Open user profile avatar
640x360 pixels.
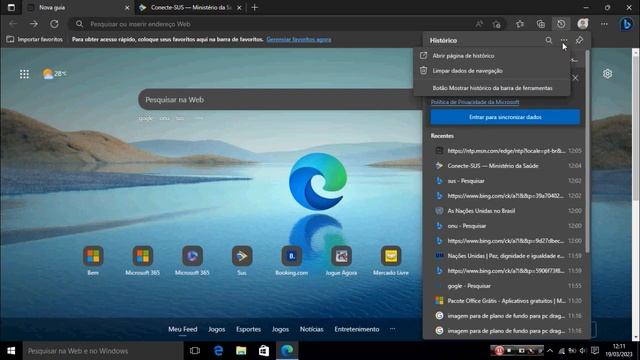[583, 24]
